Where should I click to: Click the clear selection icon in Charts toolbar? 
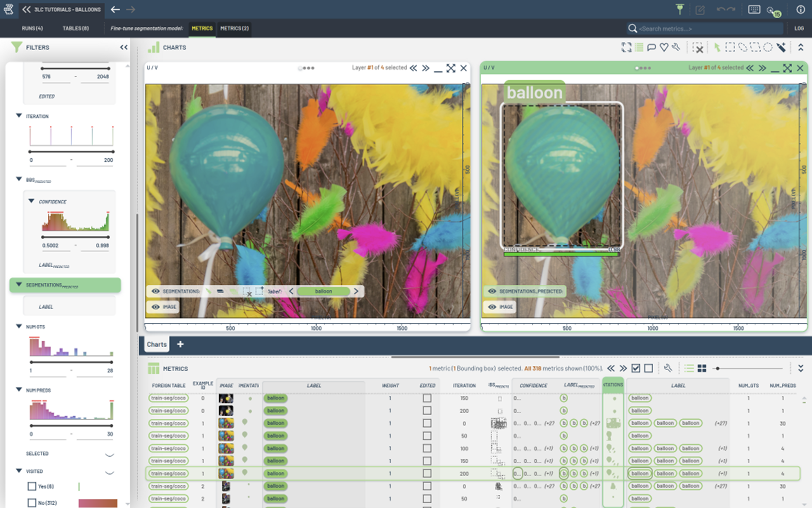[697, 48]
